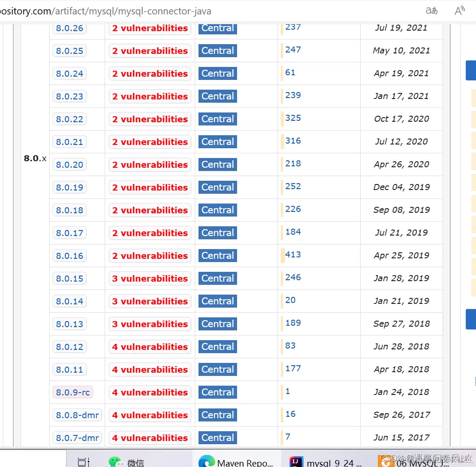Open version 8.0.11 link
The height and width of the screenshot is (467, 476).
click(70, 369)
